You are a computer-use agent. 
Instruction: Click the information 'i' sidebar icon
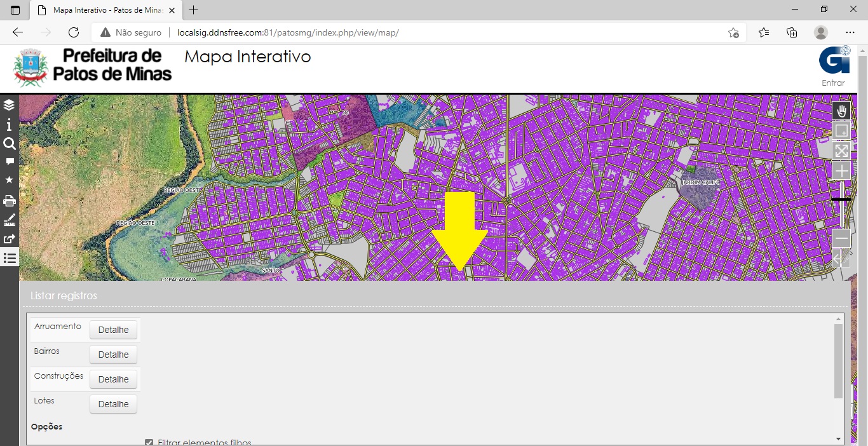(x=9, y=125)
